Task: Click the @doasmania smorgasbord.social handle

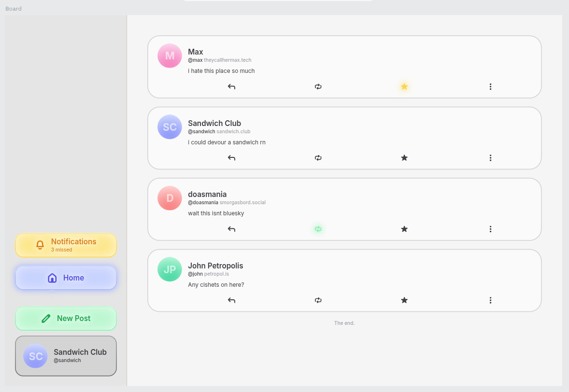Action: [227, 203]
